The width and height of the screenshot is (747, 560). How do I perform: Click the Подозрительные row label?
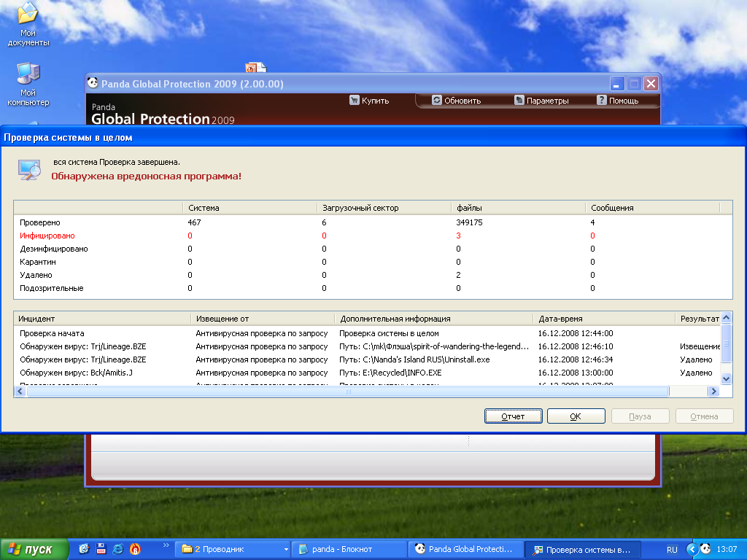point(52,288)
